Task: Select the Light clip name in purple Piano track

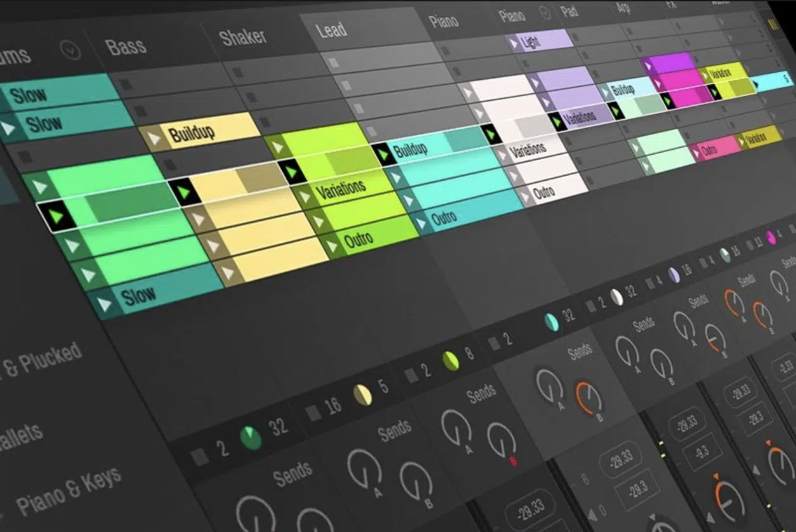Action: [530, 42]
